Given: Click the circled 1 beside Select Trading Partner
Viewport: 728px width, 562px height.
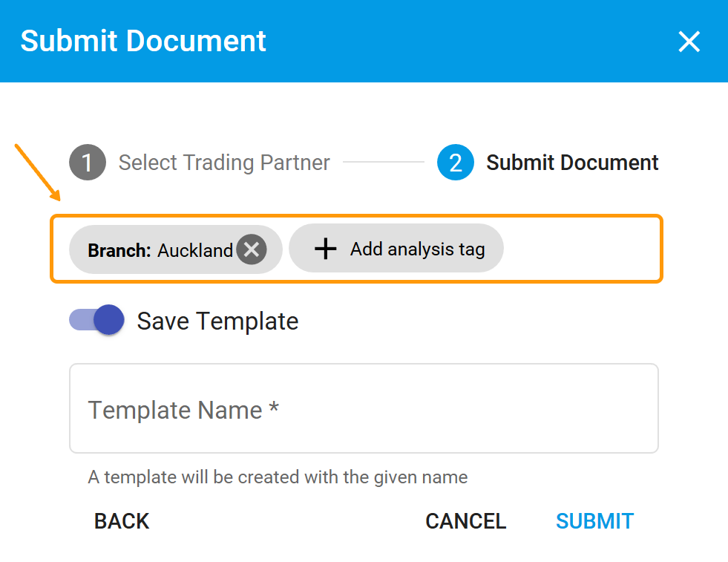Looking at the screenshot, I should point(87,162).
